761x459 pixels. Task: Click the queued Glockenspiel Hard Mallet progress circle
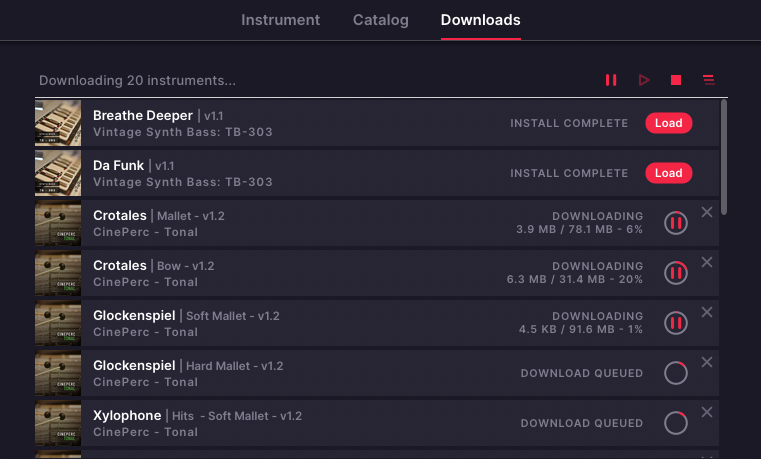click(x=676, y=373)
